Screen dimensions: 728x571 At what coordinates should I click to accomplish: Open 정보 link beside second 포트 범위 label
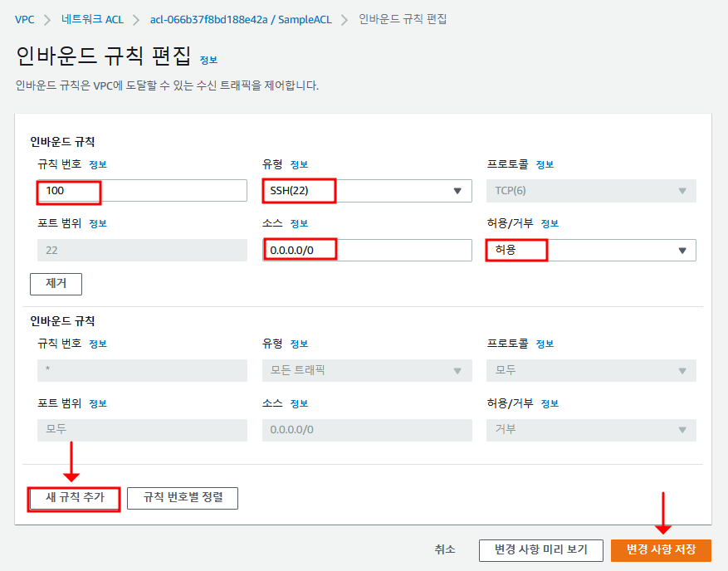98,403
